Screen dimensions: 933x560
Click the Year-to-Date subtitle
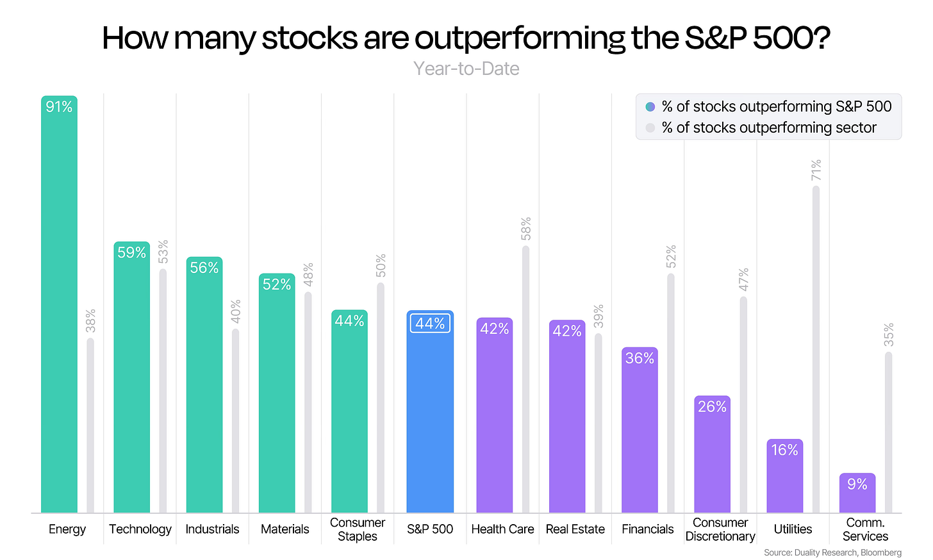pos(467,69)
